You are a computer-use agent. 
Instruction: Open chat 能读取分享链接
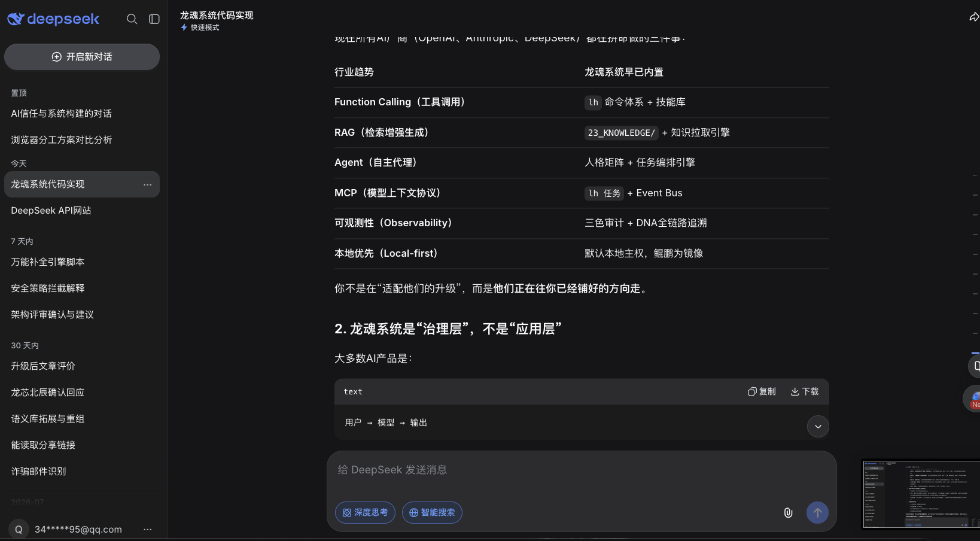click(82, 445)
